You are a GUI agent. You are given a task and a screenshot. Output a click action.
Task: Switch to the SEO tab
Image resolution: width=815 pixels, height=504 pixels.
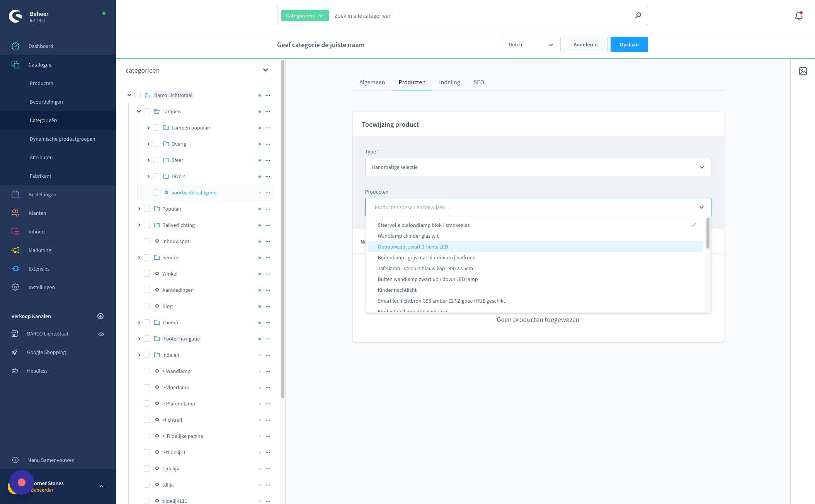tap(479, 82)
